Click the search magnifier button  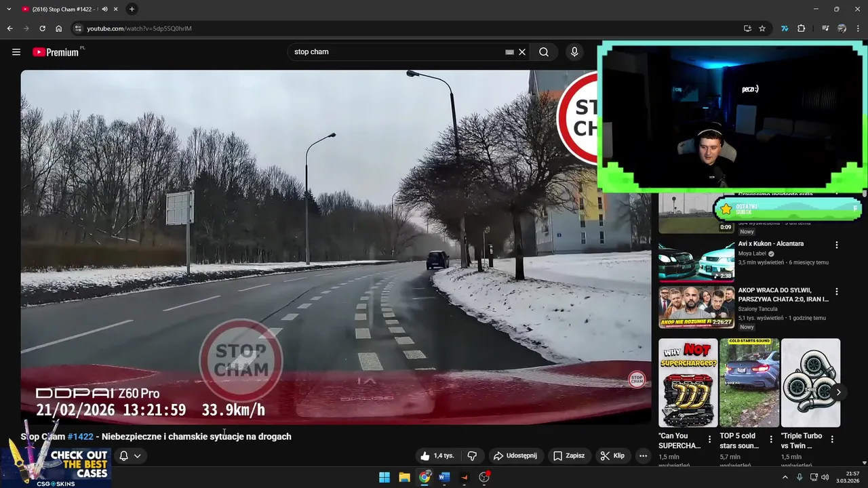point(544,52)
